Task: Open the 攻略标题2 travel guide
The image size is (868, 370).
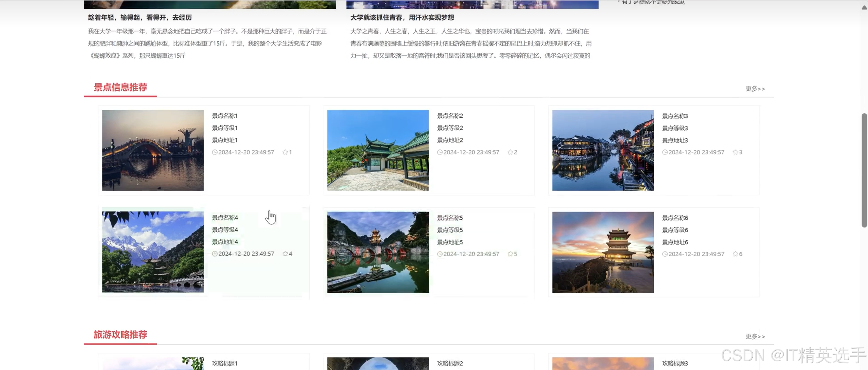Action: (450, 363)
